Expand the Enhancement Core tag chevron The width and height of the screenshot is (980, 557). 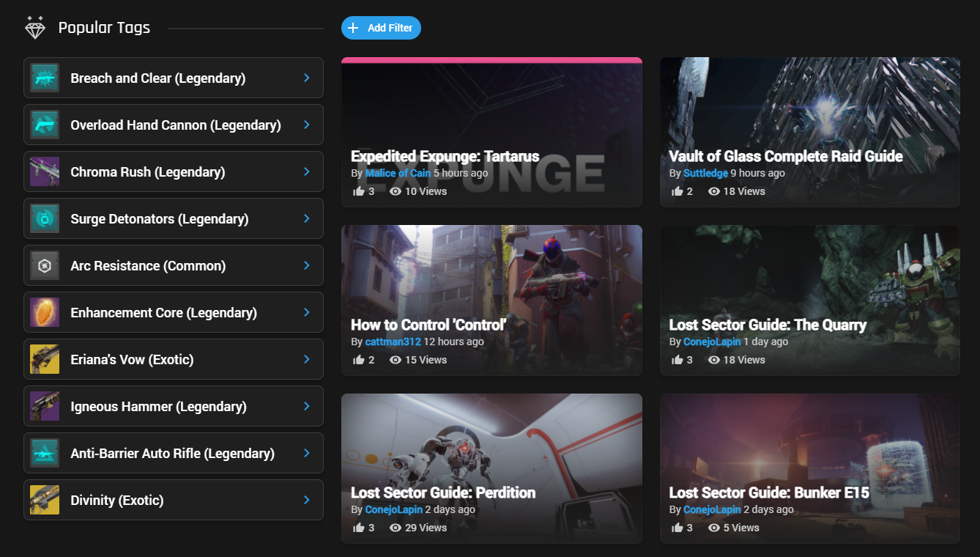point(307,312)
